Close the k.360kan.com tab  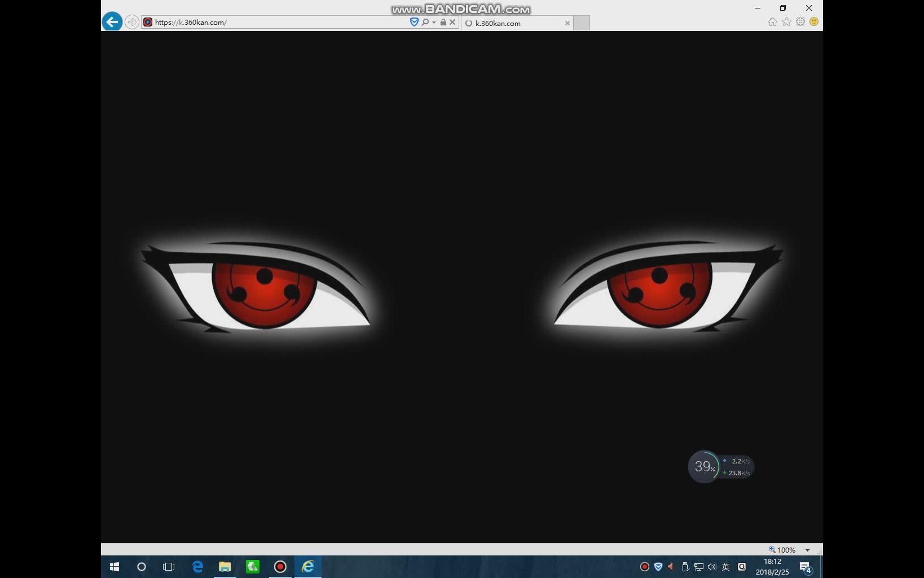567,23
